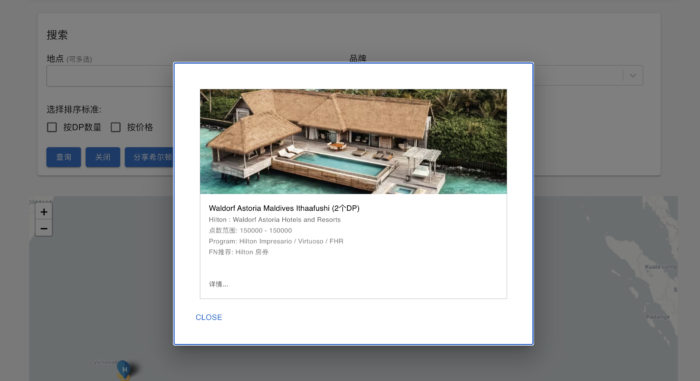Open the 详情... details link

click(x=218, y=284)
